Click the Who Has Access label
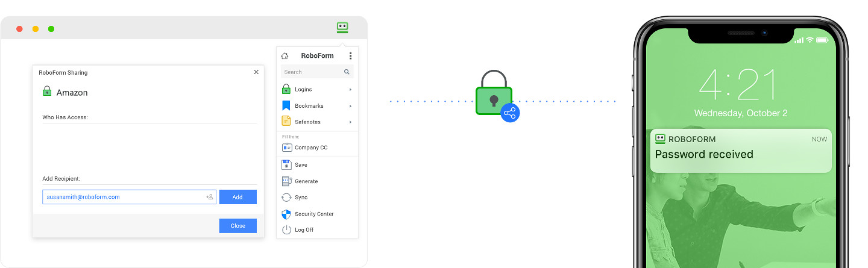Image resolution: width=868 pixels, height=268 pixels. [x=65, y=117]
